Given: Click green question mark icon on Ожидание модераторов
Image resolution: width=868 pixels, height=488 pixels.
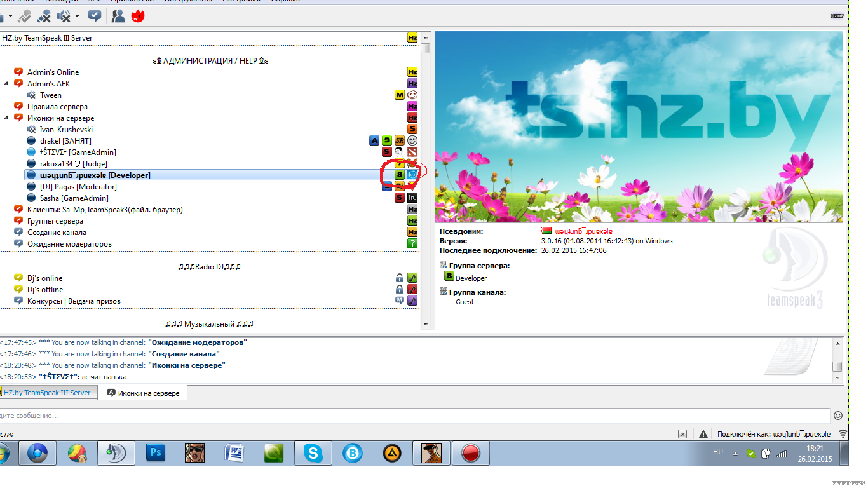Looking at the screenshot, I should [x=412, y=243].
